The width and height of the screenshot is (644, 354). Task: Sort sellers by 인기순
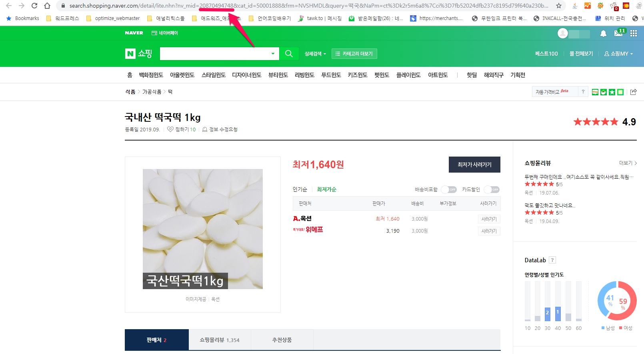pos(300,189)
